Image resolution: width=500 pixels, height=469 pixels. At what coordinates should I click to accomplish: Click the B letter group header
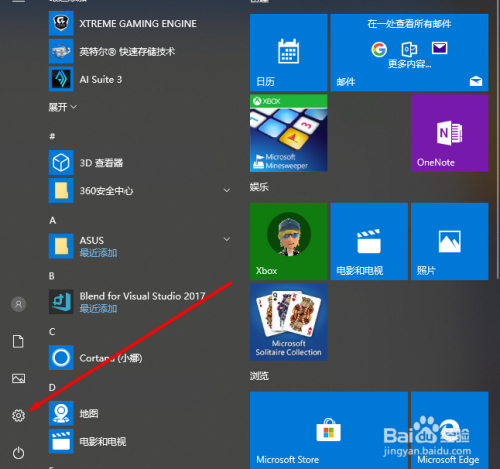pyautogui.click(x=52, y=276)
